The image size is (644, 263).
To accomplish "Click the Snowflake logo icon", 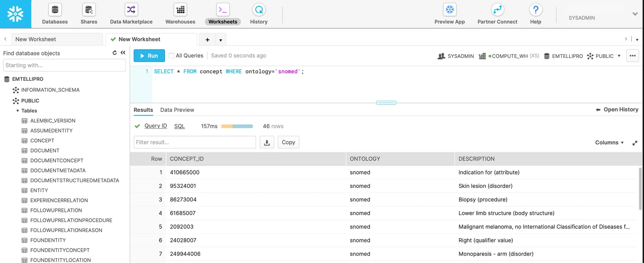I will (15, 14).
